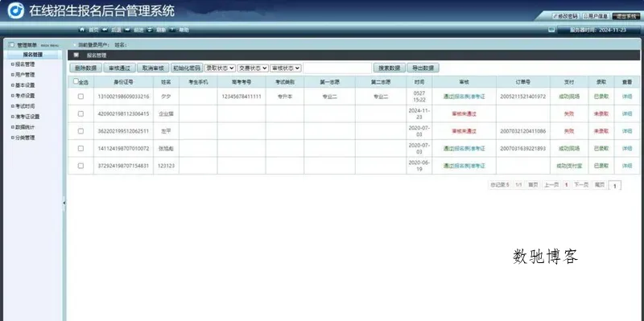Click the home icon in the navigation bar
This screenshot has height=321, width=644.
click(x=82, y=30)
